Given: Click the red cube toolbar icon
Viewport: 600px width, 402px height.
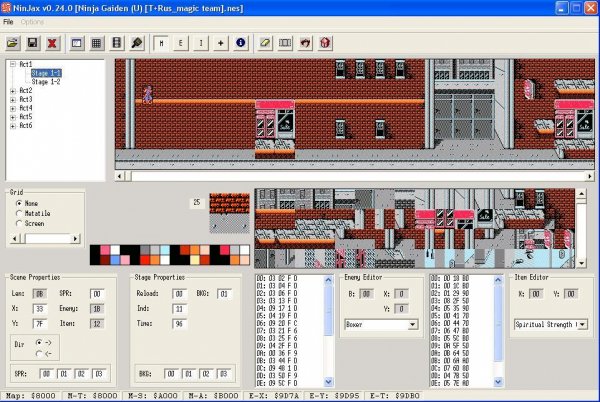Looking at the screenshot, I should click(x=325, y=43).
